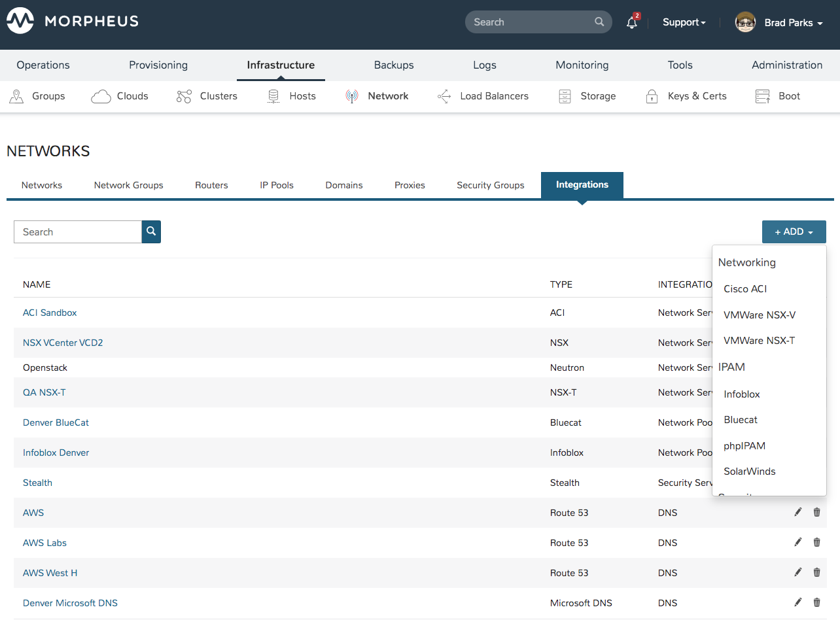
Task: Delete AWS Labs integration trash icon
Action: pyautogui.click(x=816, y=542)
